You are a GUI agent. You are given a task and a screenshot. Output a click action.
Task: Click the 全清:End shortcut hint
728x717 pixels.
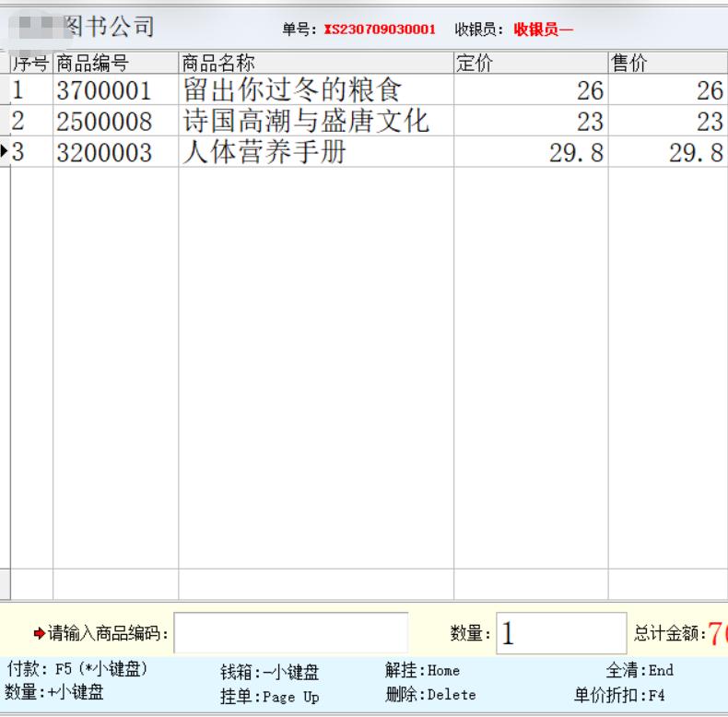tap(640, 670)
